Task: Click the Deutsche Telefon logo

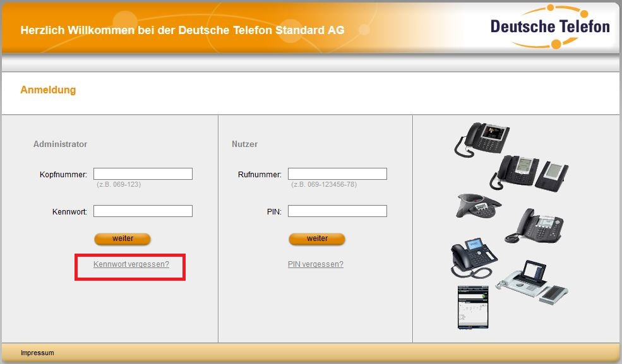Action: (550, 26)
